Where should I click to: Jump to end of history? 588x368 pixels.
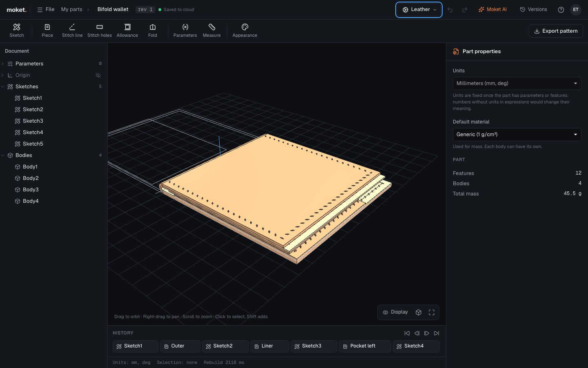(x=437, y=333)
